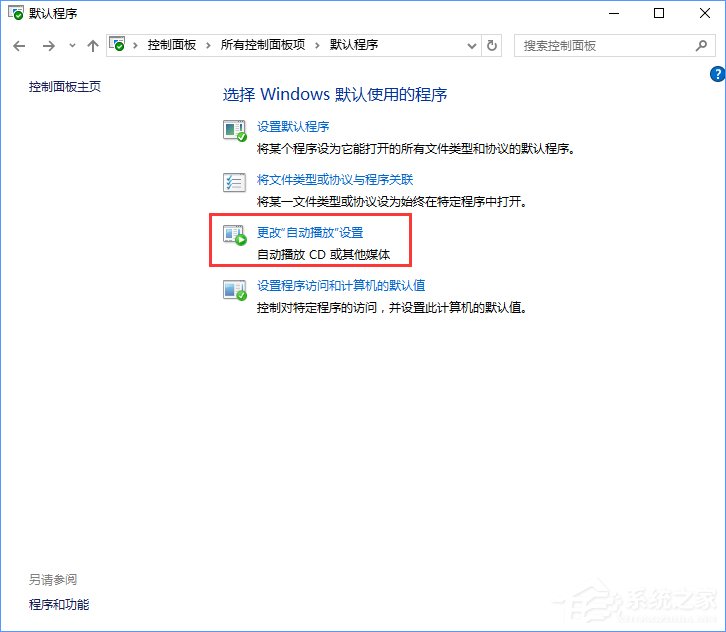Refresh the control panel view

pyautogui.click(x=492, y=45)
